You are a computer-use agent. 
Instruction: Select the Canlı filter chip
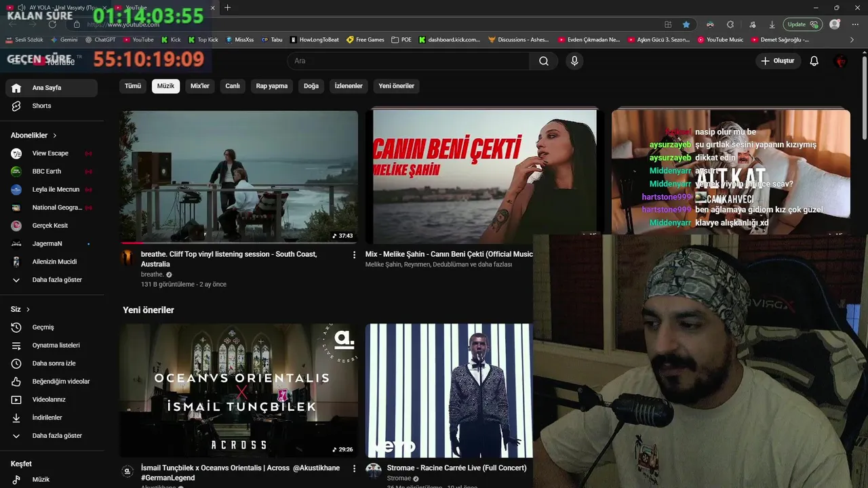pos(233,86)
